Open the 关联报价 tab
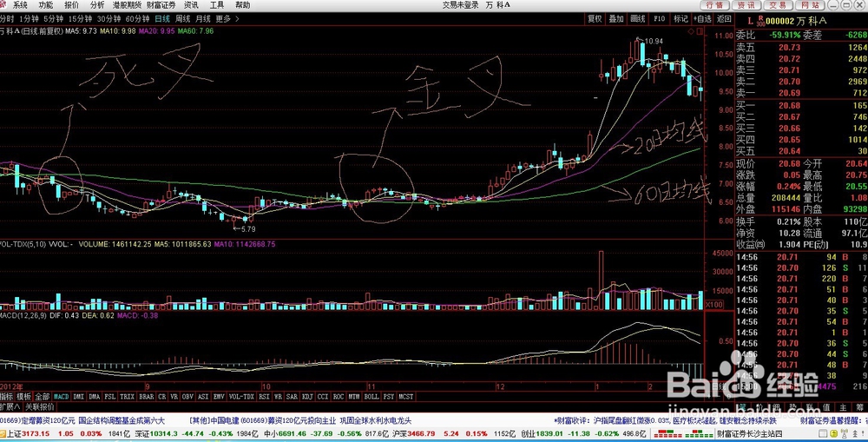 pyautogui.click(x=40, y=406)
